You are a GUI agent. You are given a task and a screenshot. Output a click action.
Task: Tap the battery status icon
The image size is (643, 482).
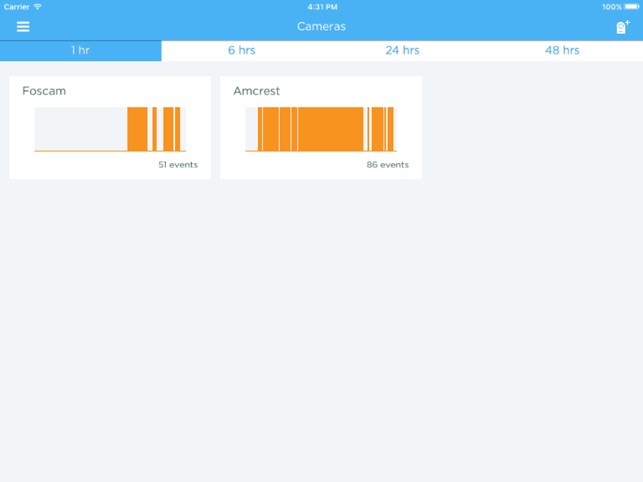point(632,7)
